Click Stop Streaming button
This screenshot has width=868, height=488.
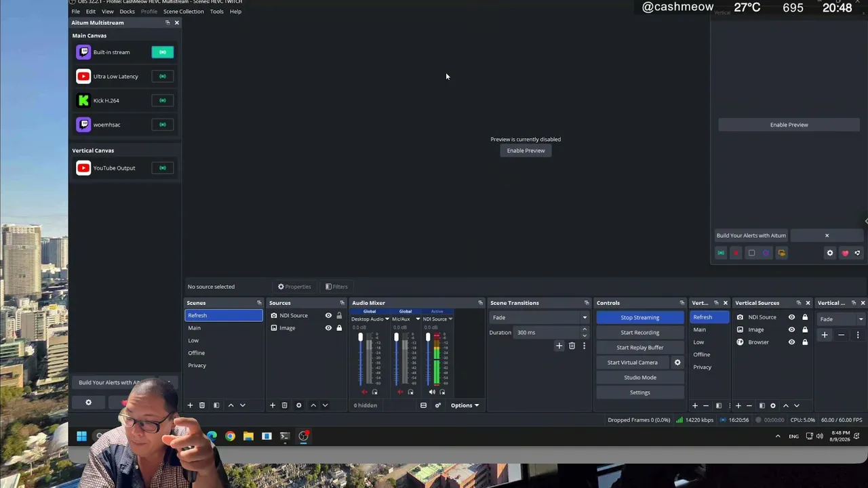[639, 318]
